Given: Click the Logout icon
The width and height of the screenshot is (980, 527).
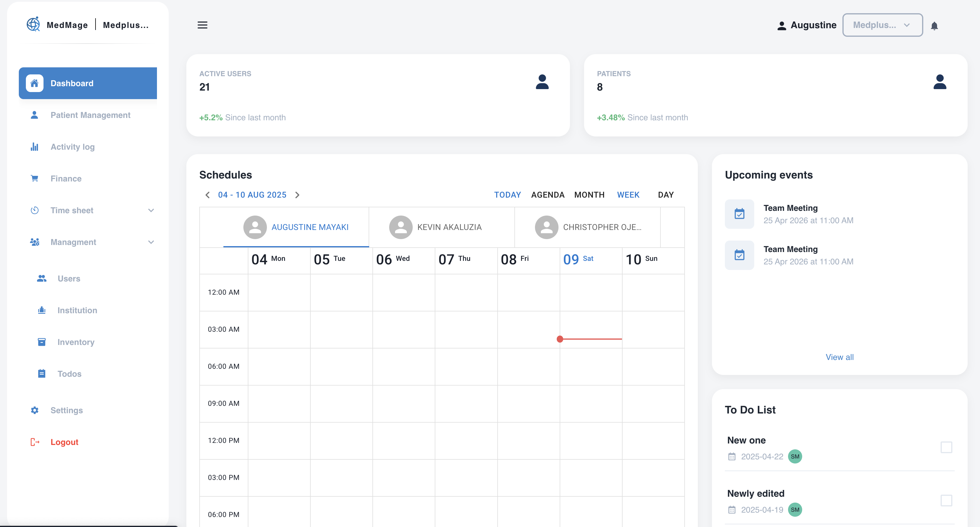Looking at the screenshot, I should pyautogui.click(x=35, y=441).
